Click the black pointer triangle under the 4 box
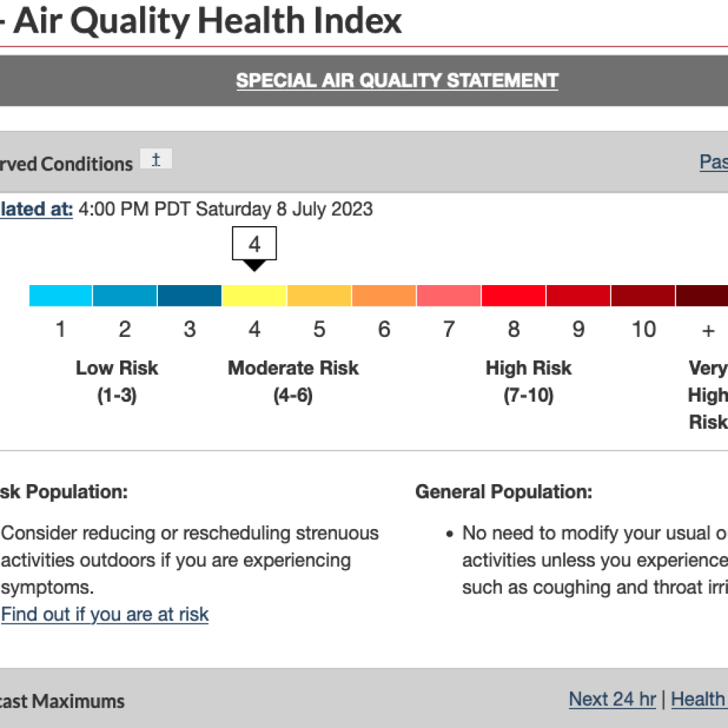 (x=255, y=265)
